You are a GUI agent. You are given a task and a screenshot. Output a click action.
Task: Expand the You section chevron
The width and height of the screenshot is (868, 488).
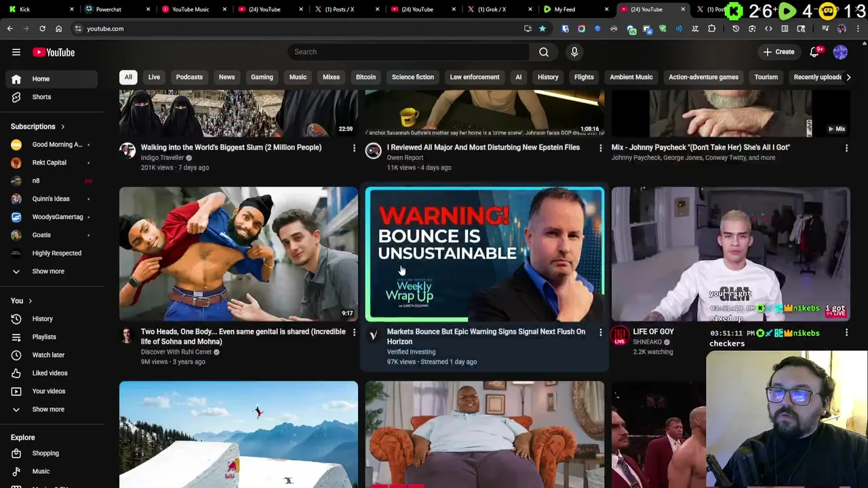[x=30, y=301]
